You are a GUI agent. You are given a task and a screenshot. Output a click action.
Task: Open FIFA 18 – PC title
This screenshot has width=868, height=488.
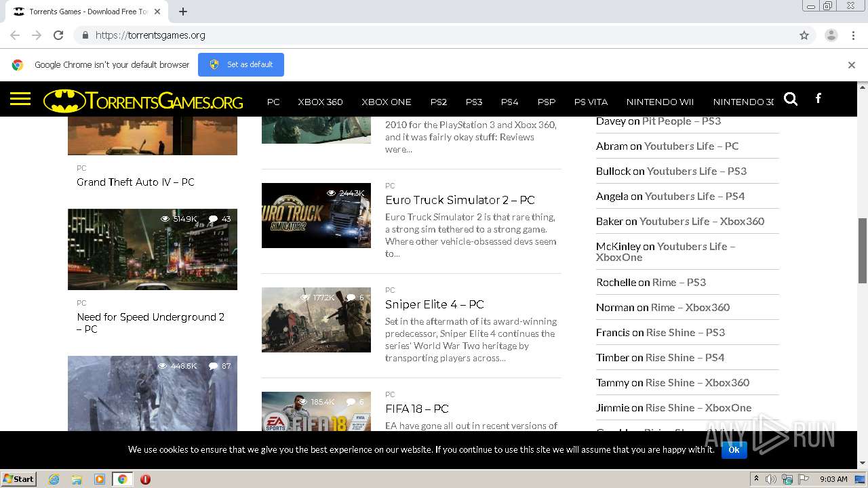tap(417, 409)
